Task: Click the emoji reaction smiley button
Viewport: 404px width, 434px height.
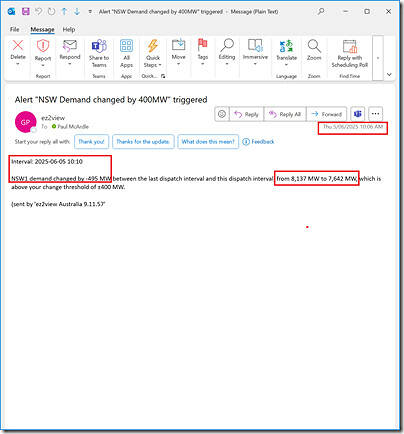Action: click(x=222, y=114)
